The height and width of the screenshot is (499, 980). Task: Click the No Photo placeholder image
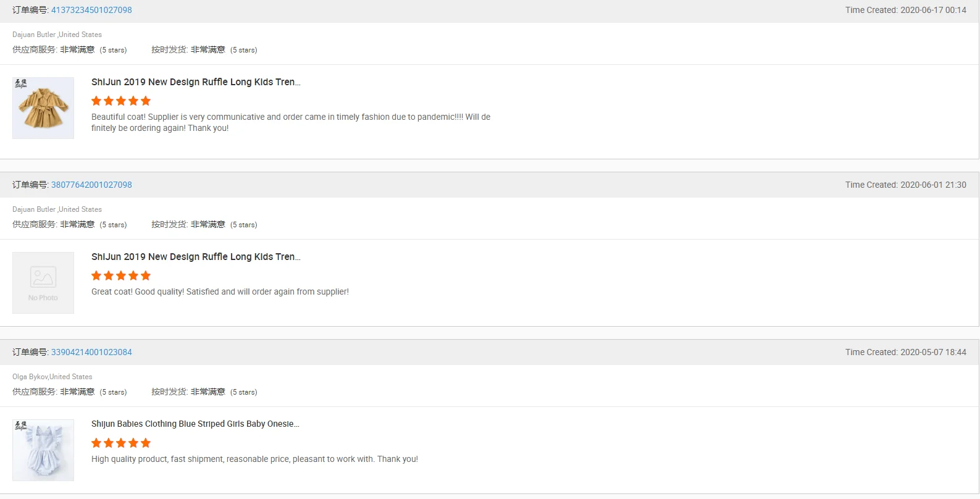(43, 283)
